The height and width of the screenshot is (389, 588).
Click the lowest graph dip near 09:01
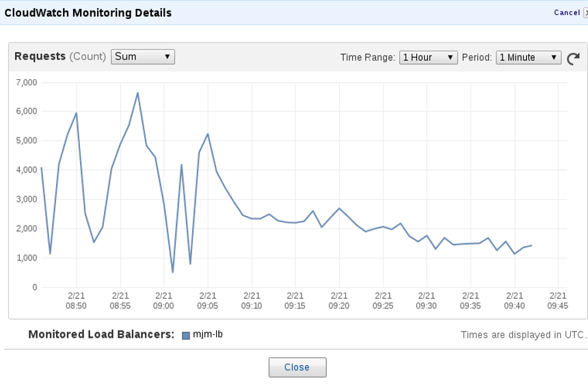pos(172,272)
